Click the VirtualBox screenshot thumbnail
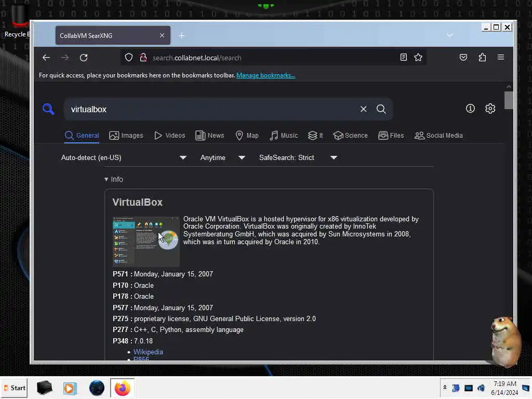The width and height of the screenshot is (532, 399). pyautogui.click(x=146, y=241)
